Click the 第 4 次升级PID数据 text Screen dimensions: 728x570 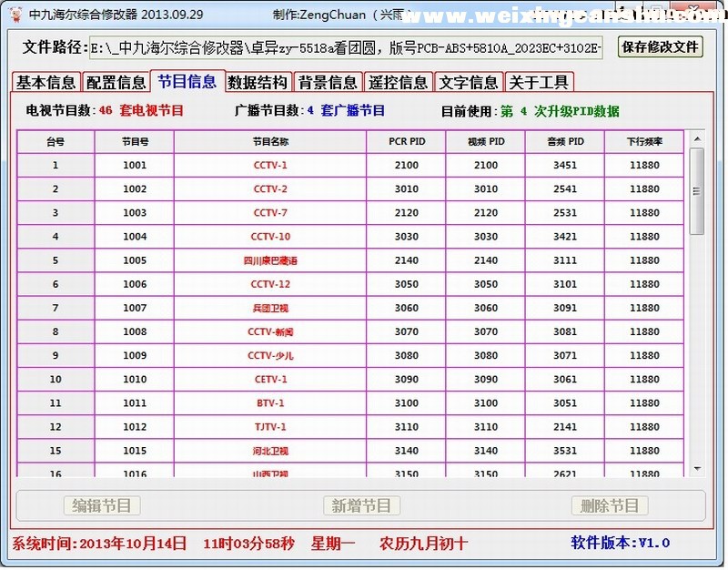[x=560, y=111]
